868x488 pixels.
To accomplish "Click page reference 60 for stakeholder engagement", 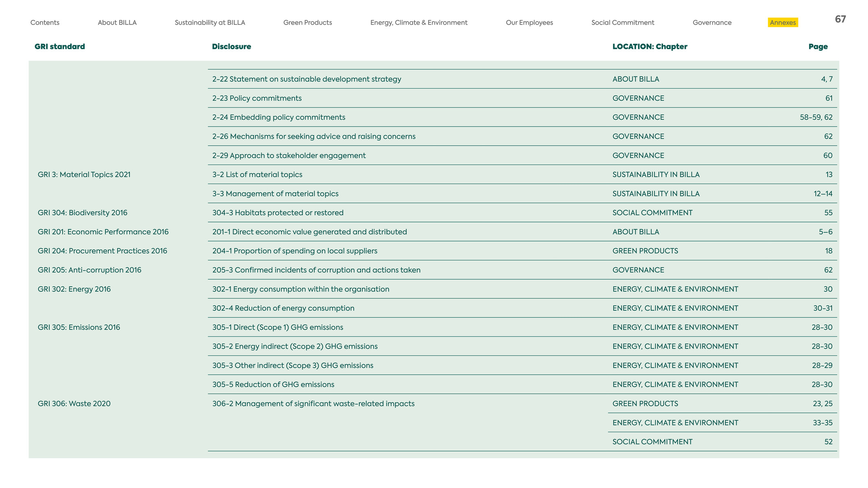I will coord(828,155).
